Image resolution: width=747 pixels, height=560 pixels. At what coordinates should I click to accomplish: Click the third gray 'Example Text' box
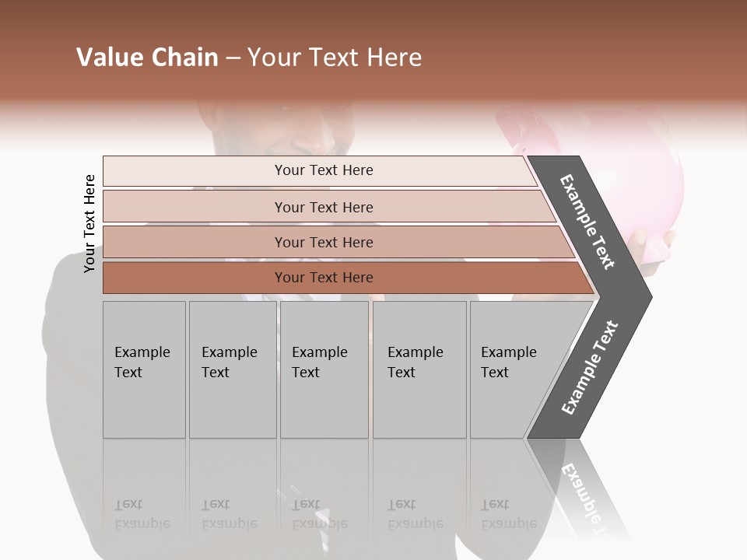(324, 369)
